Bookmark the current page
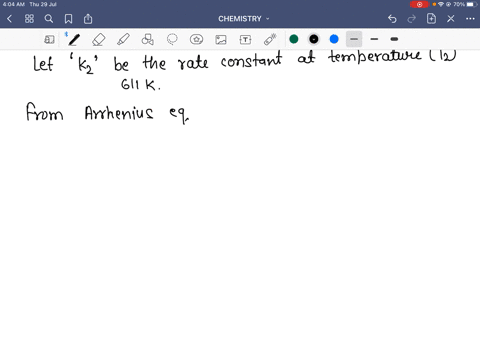This screenshot has width=480, height=360. click(x=68, y=19)
